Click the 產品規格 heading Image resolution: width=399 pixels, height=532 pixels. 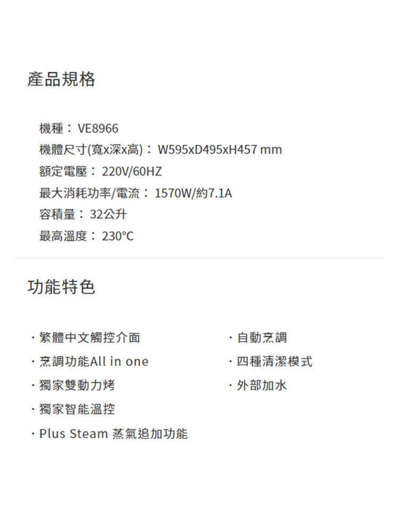tap(61, 79)
